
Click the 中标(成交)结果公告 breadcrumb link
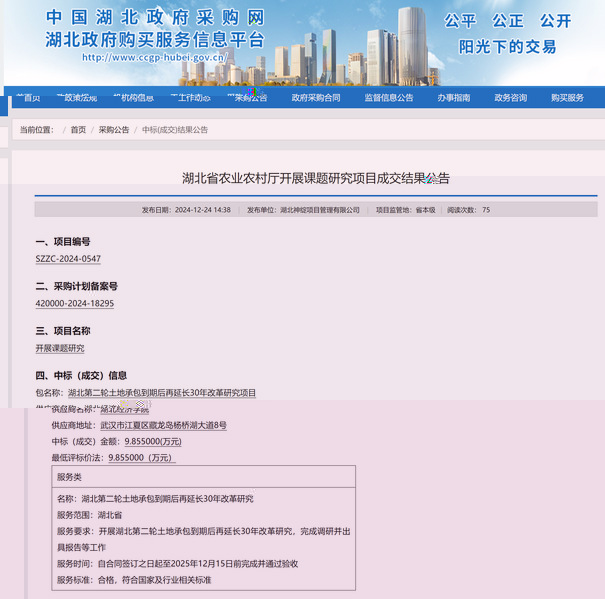coord(175,130)
